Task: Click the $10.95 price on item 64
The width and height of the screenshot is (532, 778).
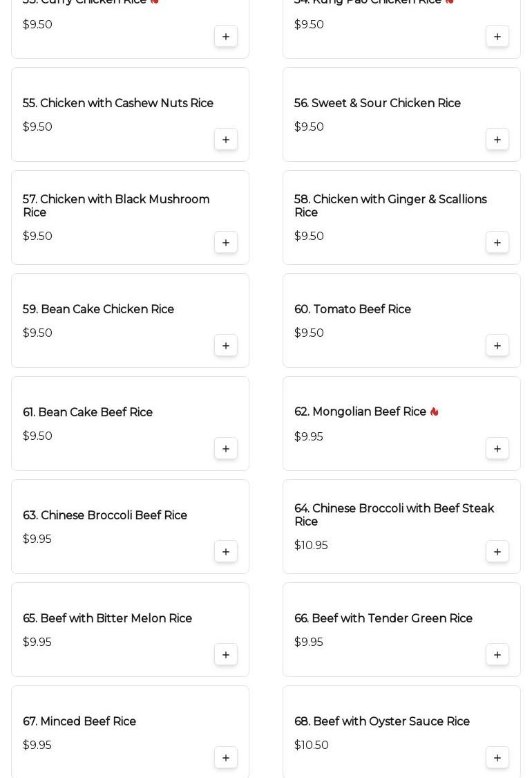Action: coord(311,546)
